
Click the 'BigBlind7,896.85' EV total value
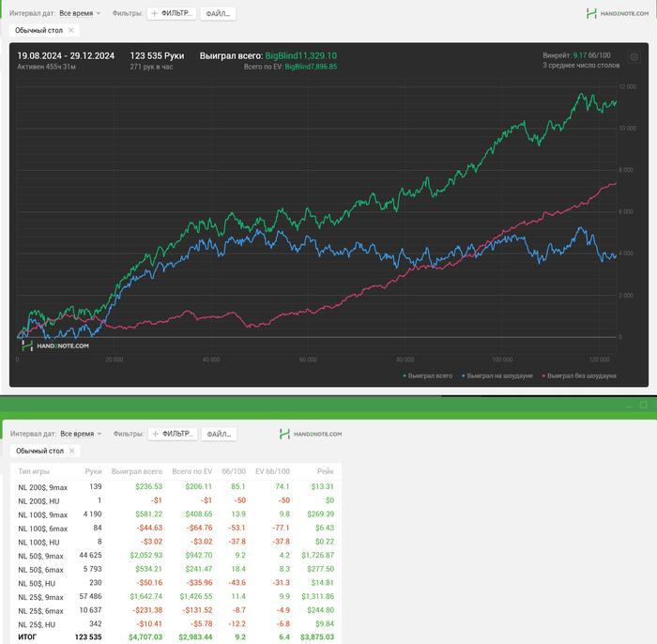(311, 67)
